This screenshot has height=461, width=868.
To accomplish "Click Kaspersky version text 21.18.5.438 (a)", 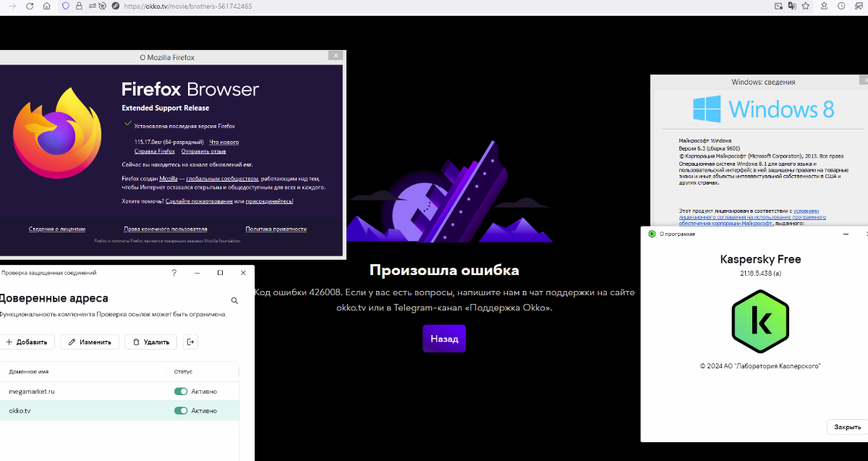I will (760, 273).
